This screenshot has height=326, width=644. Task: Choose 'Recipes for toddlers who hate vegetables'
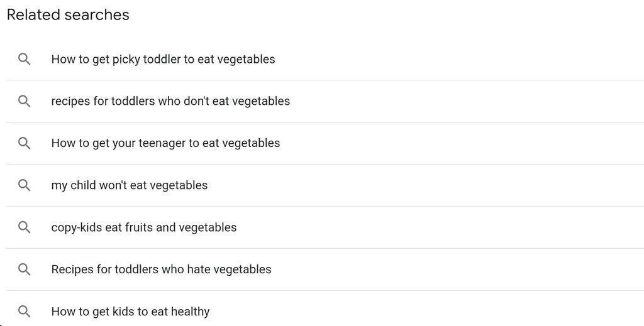pyautogui.click(x=161, y=269)
